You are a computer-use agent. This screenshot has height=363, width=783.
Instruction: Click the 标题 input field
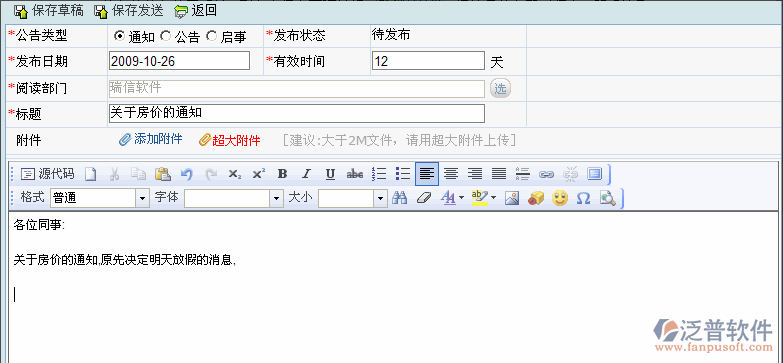(x=297, y=113)
